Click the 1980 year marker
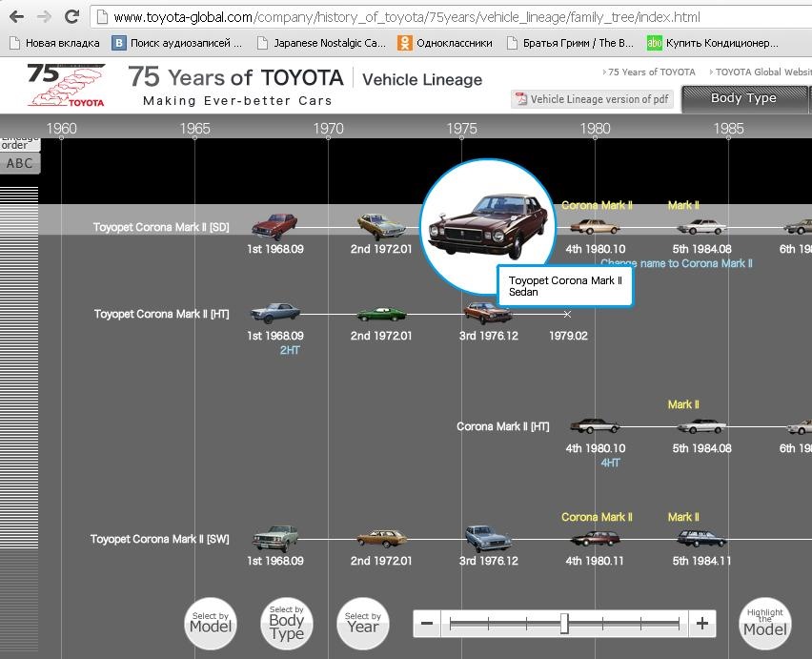This screenshot has height=659, width=812. [595, 129]
